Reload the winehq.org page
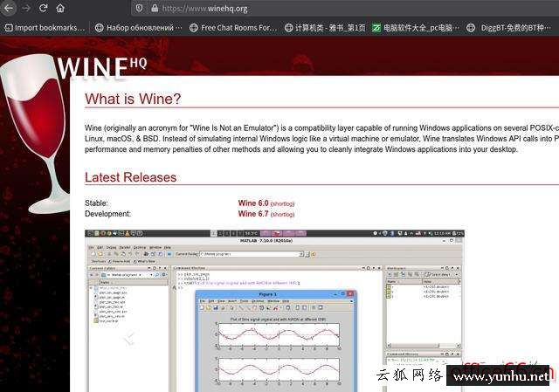 click(x=43, y=8)
